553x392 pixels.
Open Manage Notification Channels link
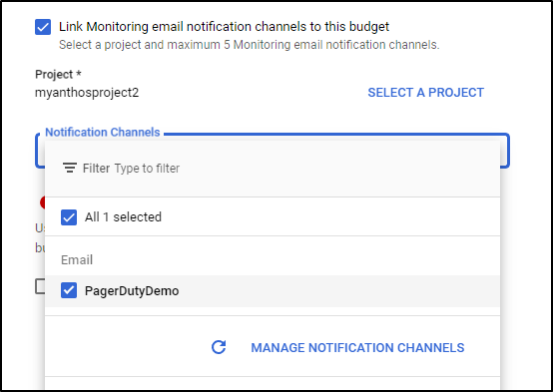point(357,347)
